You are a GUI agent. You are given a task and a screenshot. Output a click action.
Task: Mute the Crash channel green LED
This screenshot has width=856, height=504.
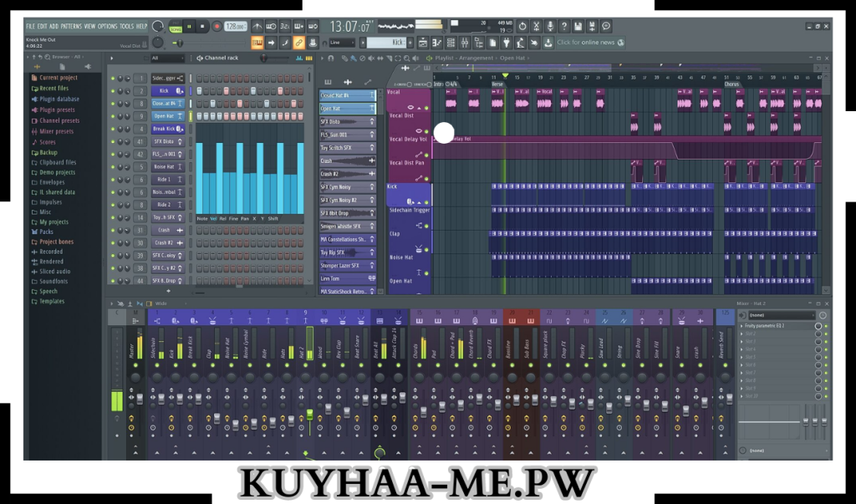click(x=113, y=231)
